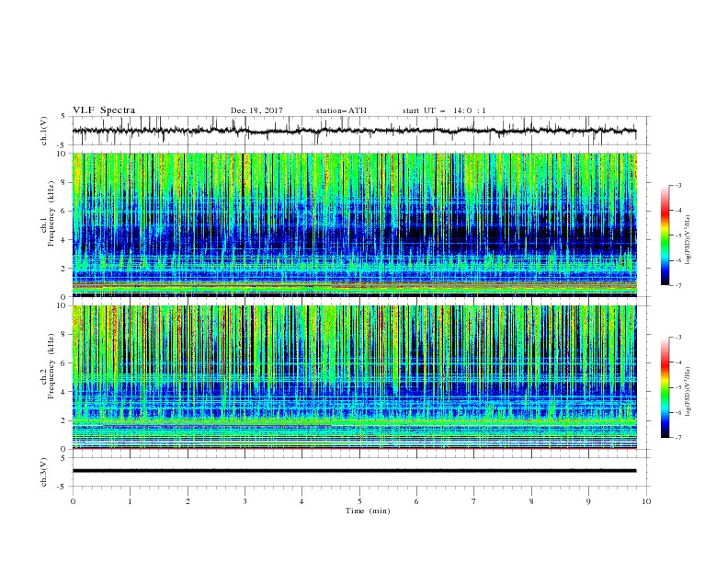The height and width of the screenshot is (563, 728).
Task: Click the "-7" label on ch.2 color bar
Action: [x=677, y=438]
